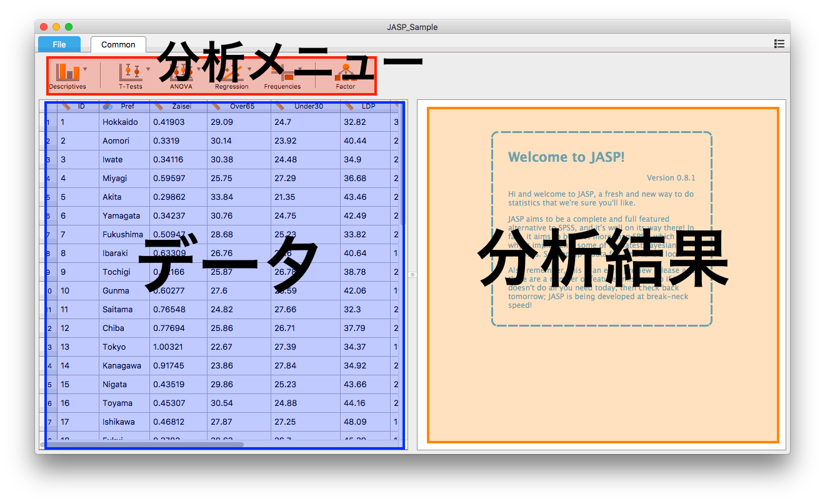
Task: Click the data table horizontal scrollbar
Action: click(x=142, y=445)
